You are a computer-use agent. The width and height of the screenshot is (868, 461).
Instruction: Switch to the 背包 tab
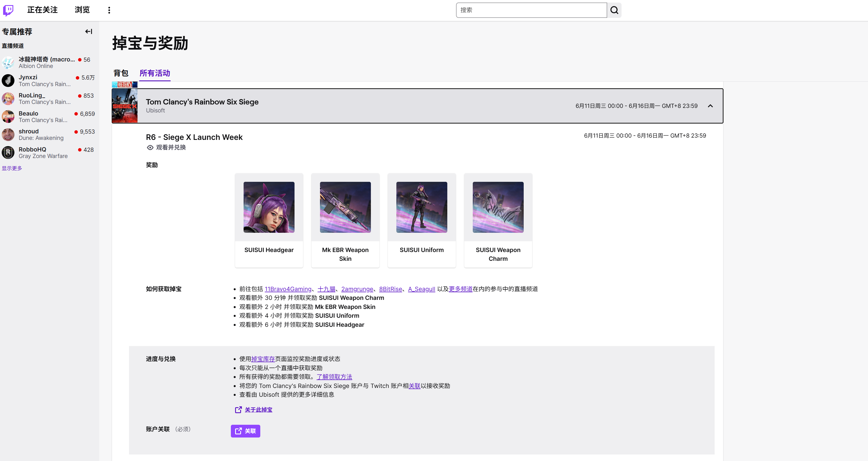tap(121, 73)
